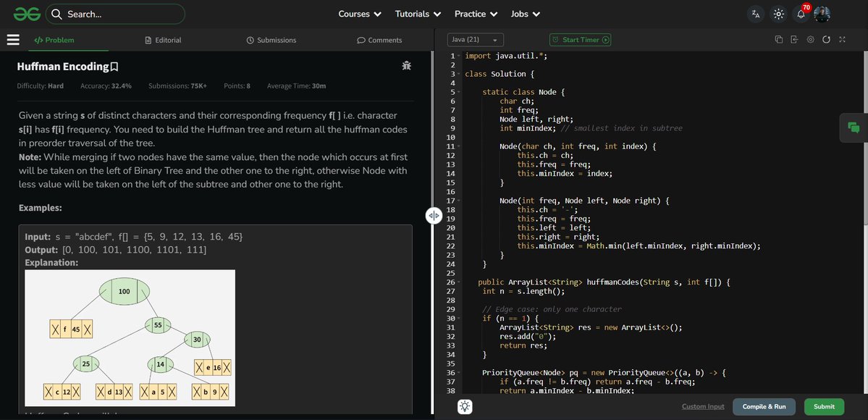Switch to the Editorial tab
Screen dimensions: 868x420
pyautogui.click(x=163, y=40)
